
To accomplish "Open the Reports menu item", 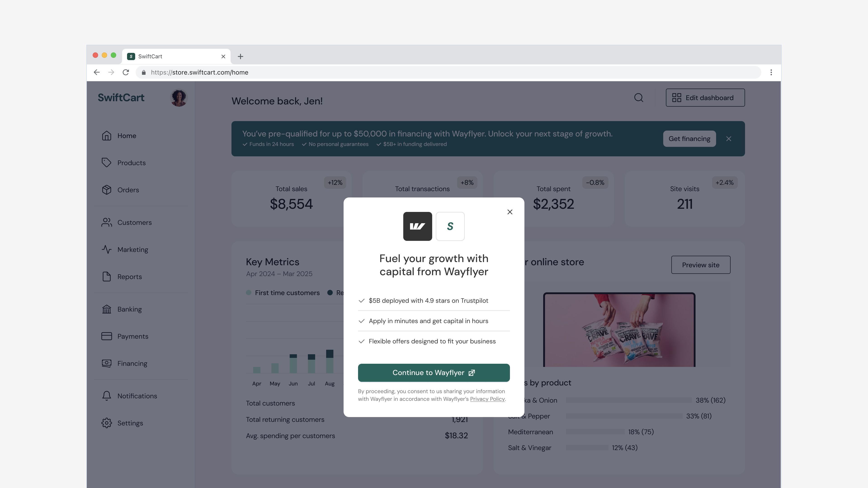I will coord(129,277).
